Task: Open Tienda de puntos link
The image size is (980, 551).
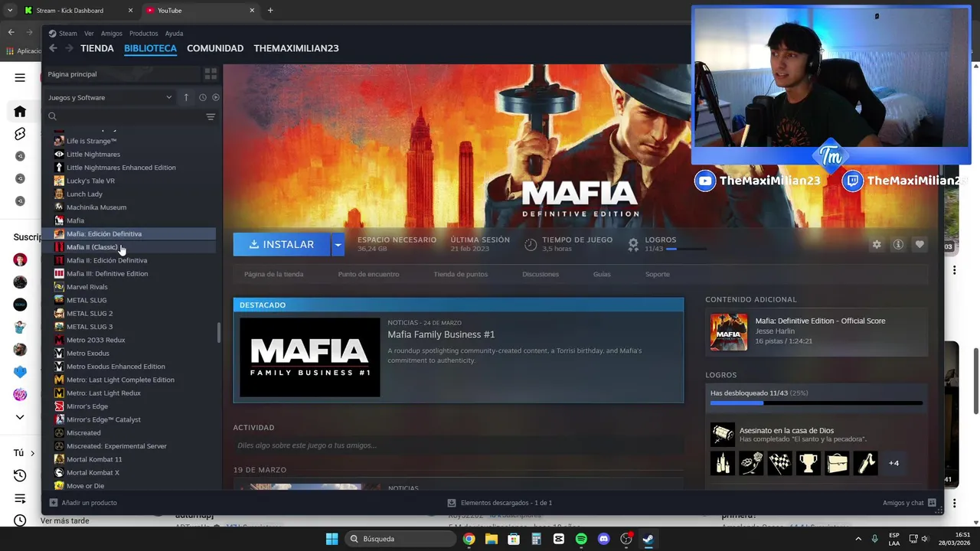Action: click(x=460, y=274)
